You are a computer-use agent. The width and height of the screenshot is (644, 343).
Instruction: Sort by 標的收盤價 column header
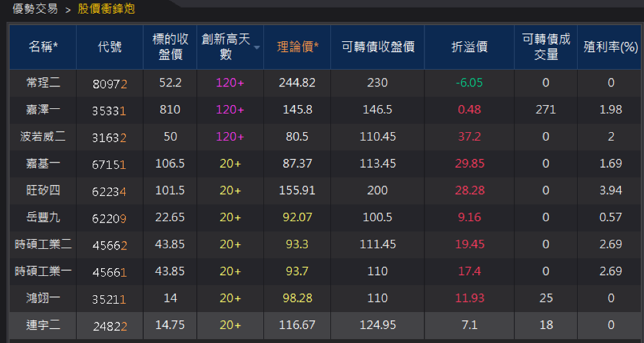coord(170,47)
